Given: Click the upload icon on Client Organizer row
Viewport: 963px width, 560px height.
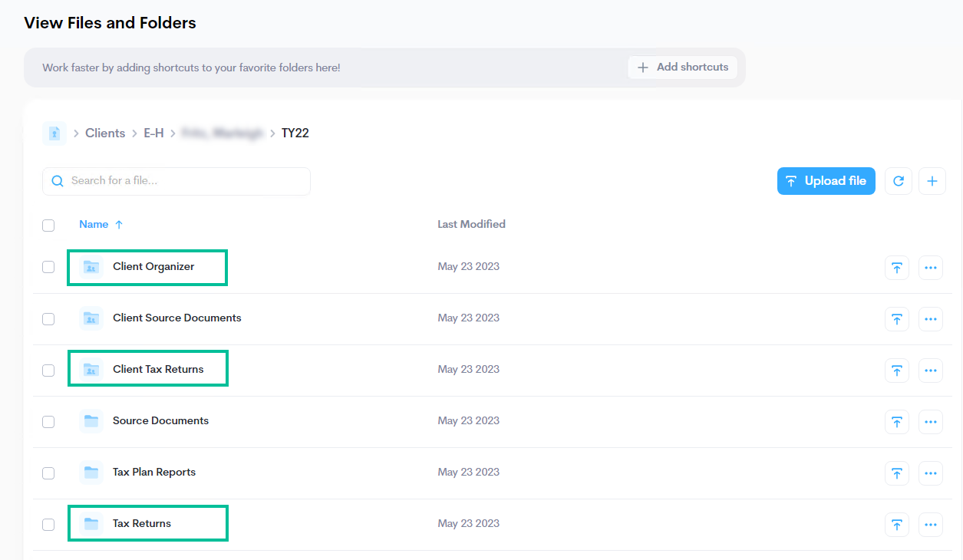Looking at the screenshot, I should tap(896, 268).
